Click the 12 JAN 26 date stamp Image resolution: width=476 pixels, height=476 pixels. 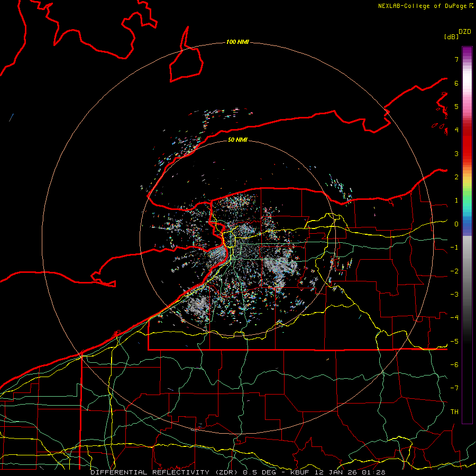335,472
